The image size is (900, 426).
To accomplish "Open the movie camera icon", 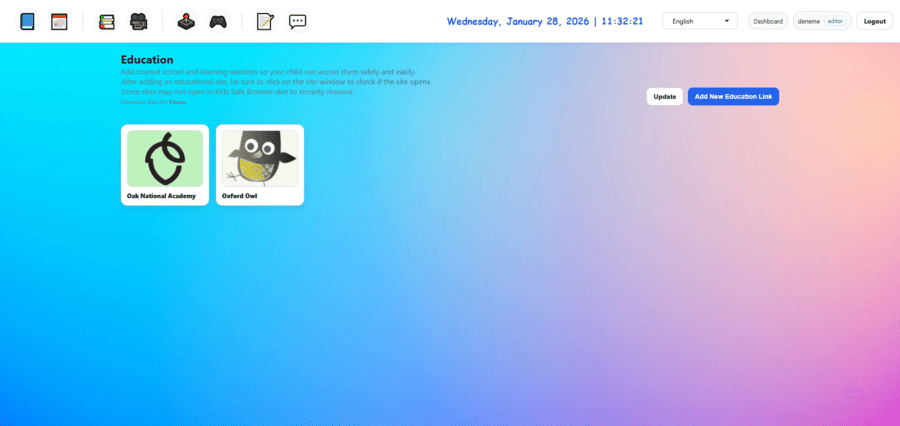I will 138,22.
